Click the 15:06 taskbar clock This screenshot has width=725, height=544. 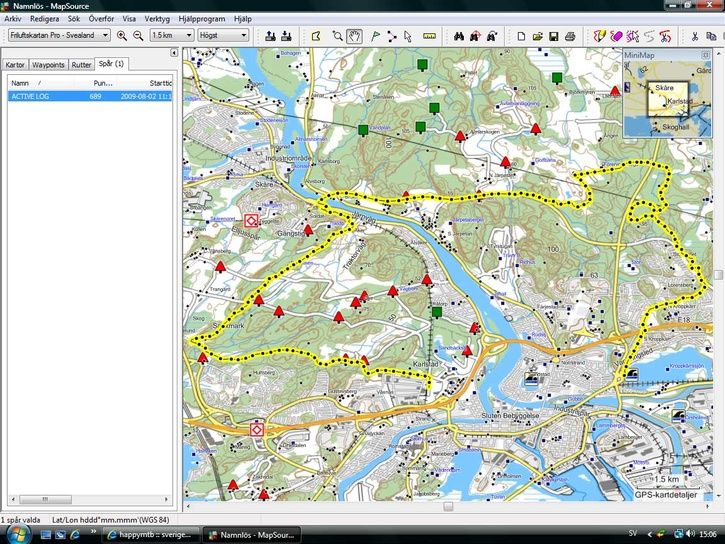(x=708, y=534)
